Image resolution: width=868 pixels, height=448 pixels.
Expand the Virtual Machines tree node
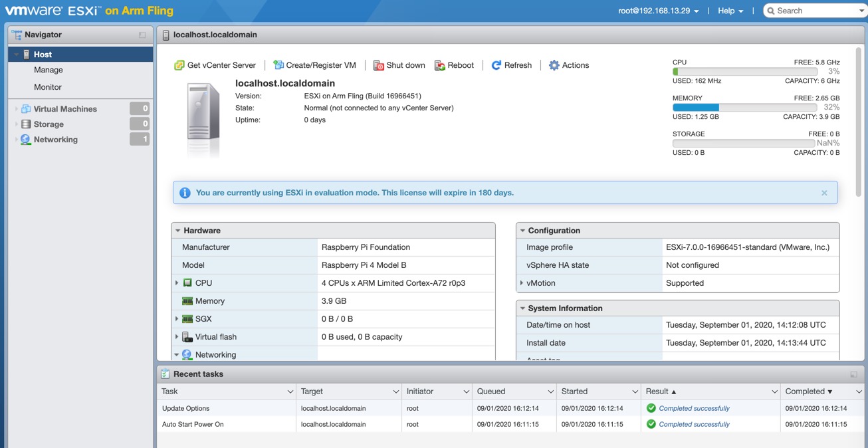tap(17, 109)
